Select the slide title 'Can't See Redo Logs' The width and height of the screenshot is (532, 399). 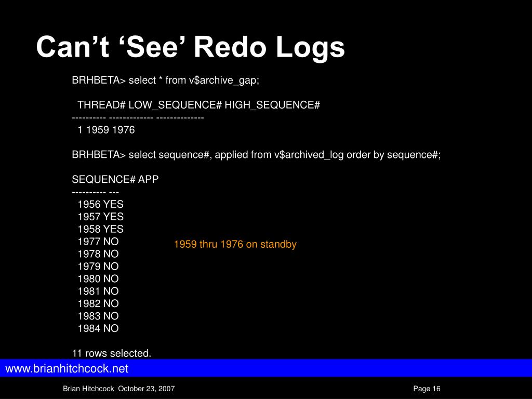pyautogui.click(x=190, y=47)
